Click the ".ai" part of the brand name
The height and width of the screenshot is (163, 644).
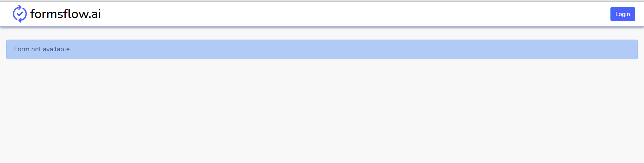tap(95, 14)
